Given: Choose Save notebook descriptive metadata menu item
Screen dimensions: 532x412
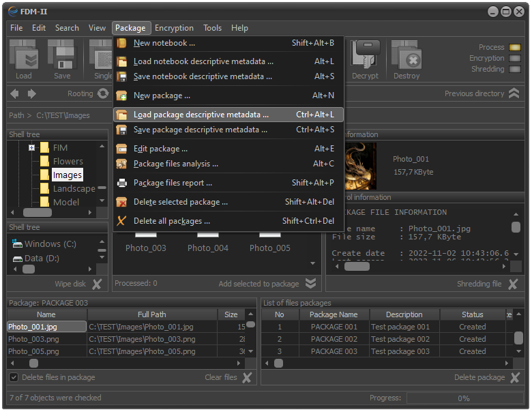Looking at the screenshot, I should coord(228,76).
